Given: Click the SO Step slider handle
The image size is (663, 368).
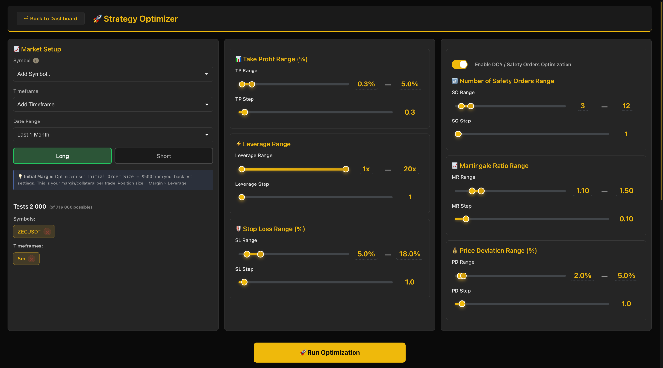Looking at the screenshot, I should (x=458, y=134).
